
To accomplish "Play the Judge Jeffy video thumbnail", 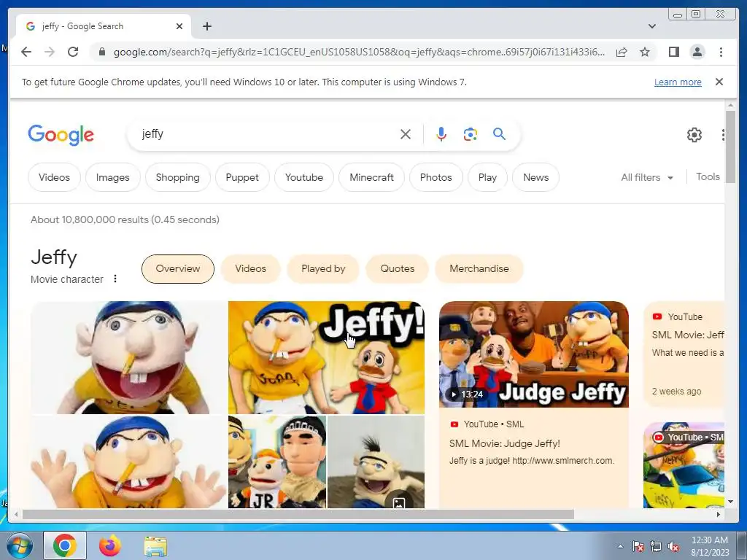I will pos(533,354).
